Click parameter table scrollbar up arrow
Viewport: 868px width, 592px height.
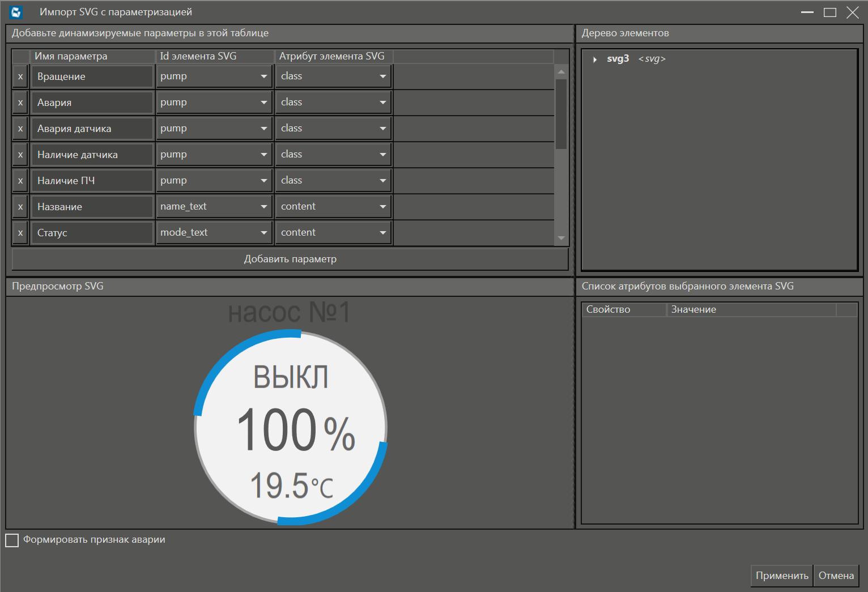point(561,71)
